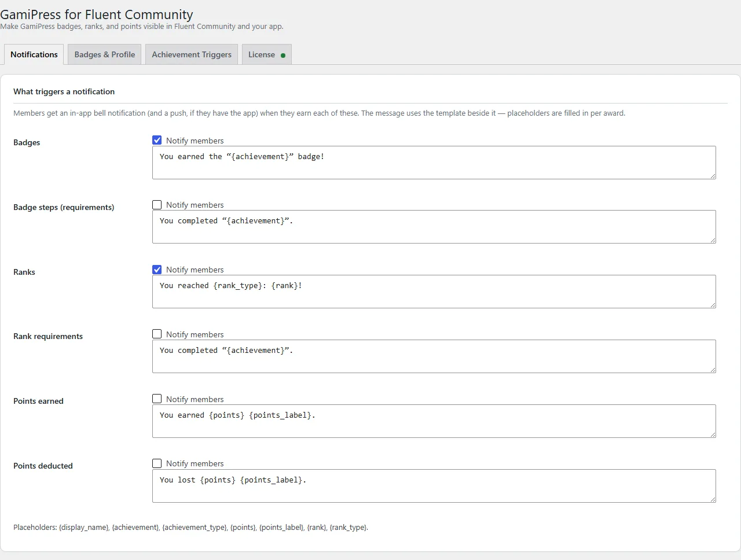Enable Notify members for Badge steps
Image resolution: width=741 pixels, height=560 pixels.
[x=157, y=205]
